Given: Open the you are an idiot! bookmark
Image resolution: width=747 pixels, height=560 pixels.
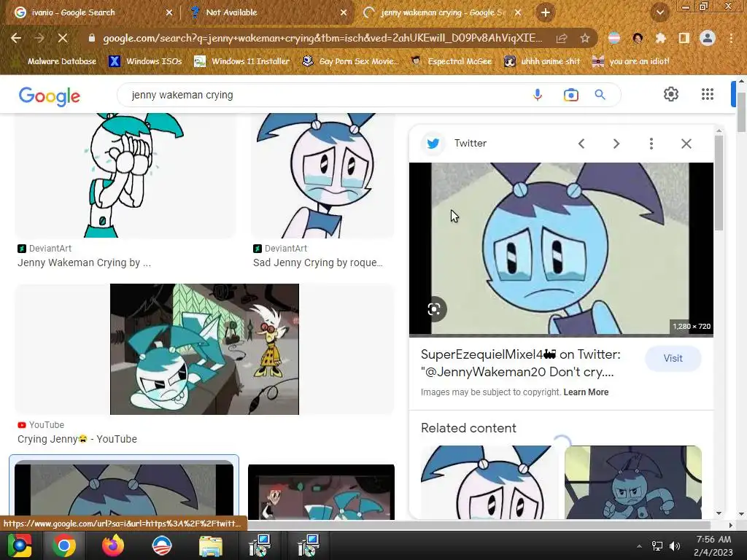Looking at the screenshot, I should pyautogui.click(x=631, y=61).
